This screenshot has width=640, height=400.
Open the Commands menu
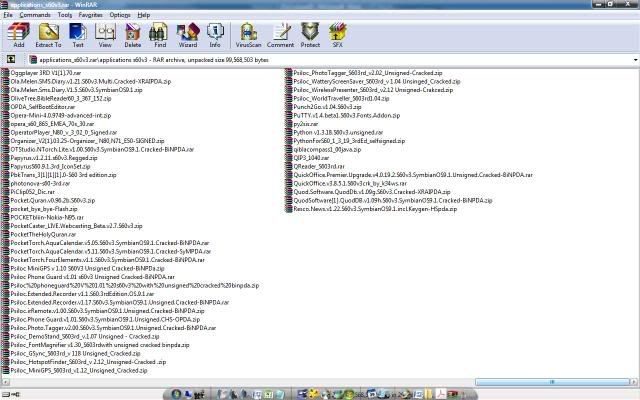pyautogui.click(x=35, y=15)
